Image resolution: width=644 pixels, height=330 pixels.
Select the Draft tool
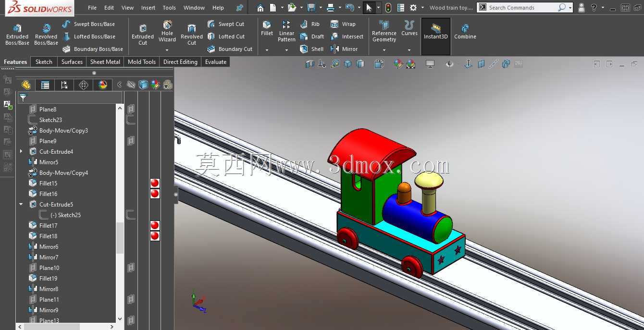312,37
